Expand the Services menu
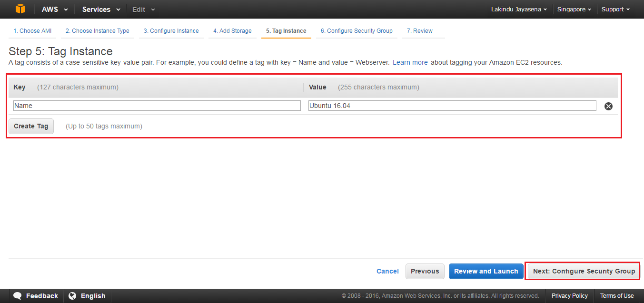The width and height of the screenshot is (644, 303). (x=101, y=10)
